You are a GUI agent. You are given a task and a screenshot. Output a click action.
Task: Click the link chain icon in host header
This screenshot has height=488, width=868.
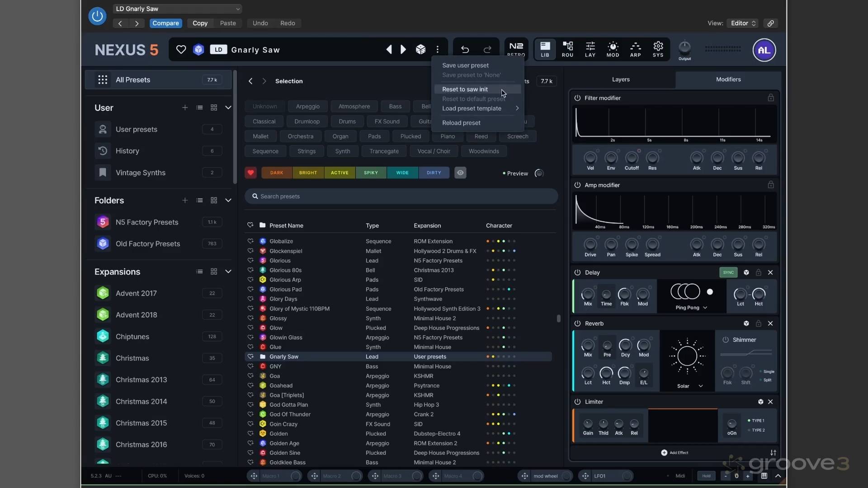(x=771, y=23)
